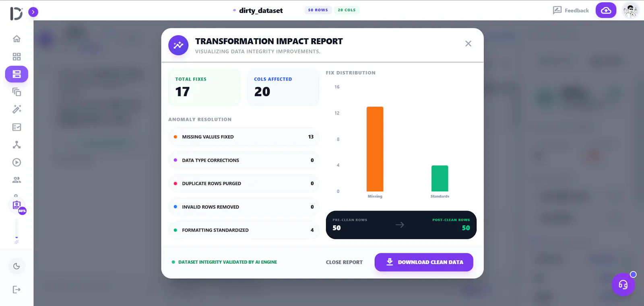Click the Anomaly Resolution section heading
Image resolution: width=644 pixels, height=306 pixels.
200,119
